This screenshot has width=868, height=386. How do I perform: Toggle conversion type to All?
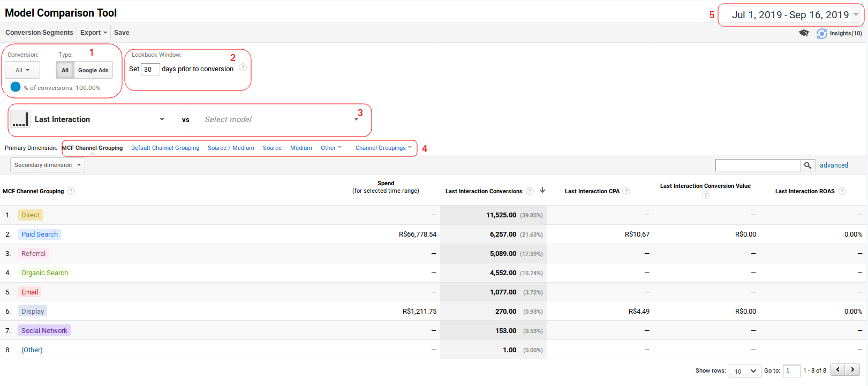tap(65, 70)
